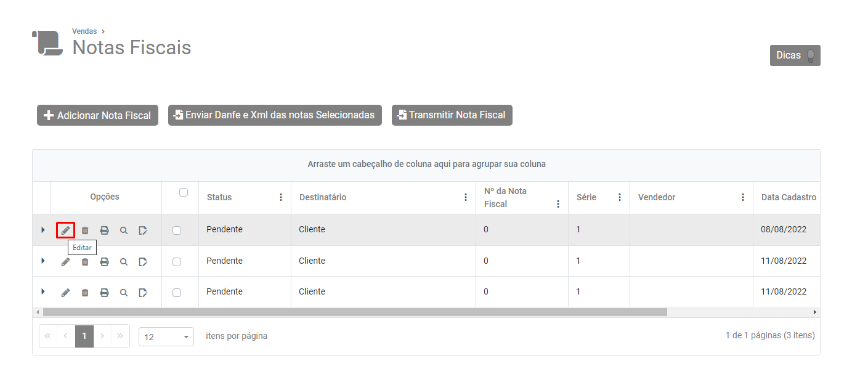Delete the first invoice using trash icon
The image size is (868, 366).
click(85, 230)
